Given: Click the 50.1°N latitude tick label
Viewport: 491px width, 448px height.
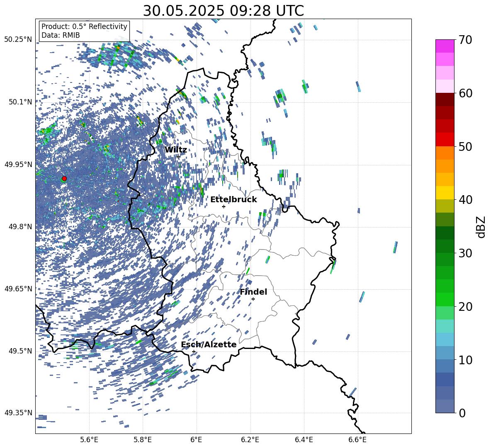Looking at the screenshot, I should coord(20,102).
